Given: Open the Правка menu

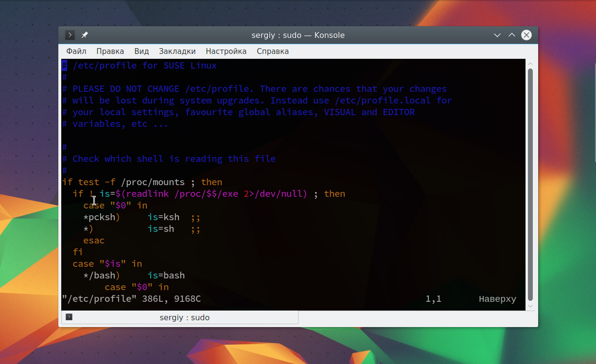Looking at the screenshot, I should tap(110, 51).
